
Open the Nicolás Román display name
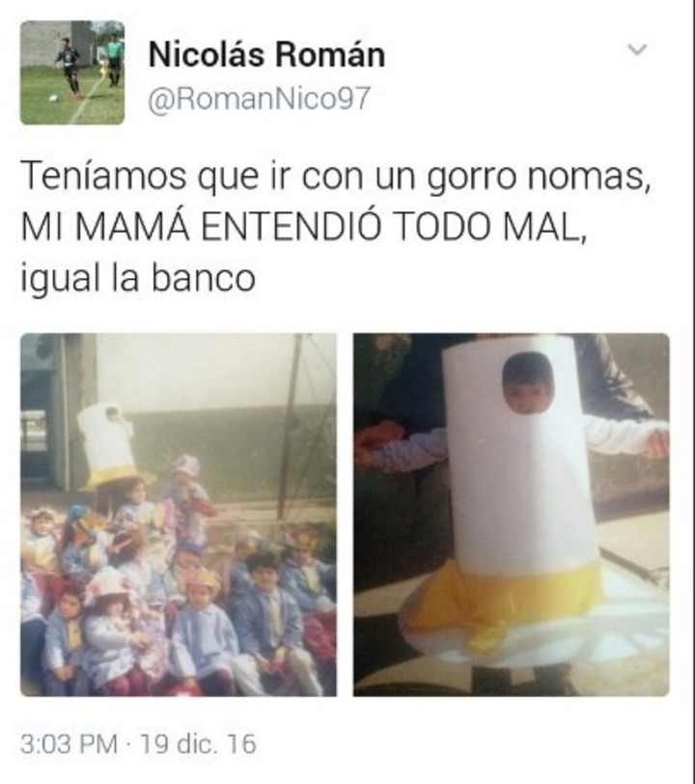point(267,54)
